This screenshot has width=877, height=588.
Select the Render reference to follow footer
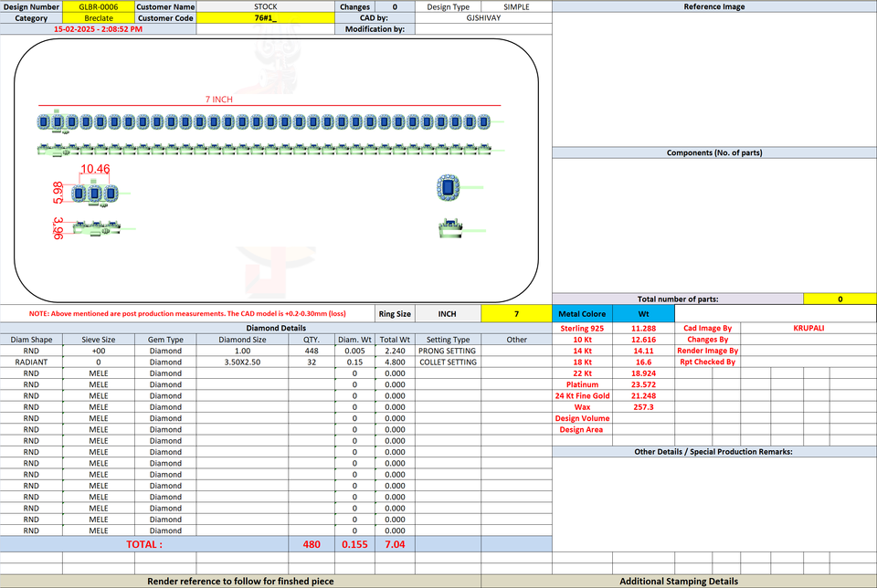(x=240, y=582)
